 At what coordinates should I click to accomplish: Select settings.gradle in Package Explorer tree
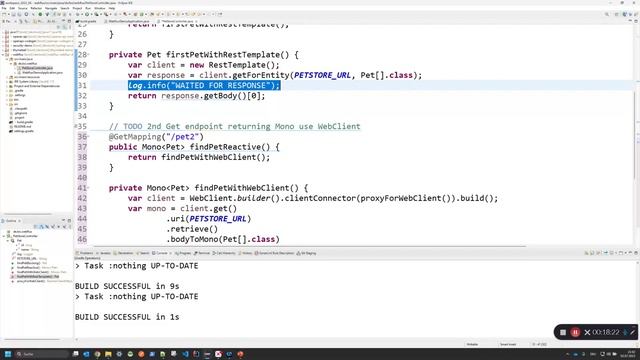coord(21,131)
